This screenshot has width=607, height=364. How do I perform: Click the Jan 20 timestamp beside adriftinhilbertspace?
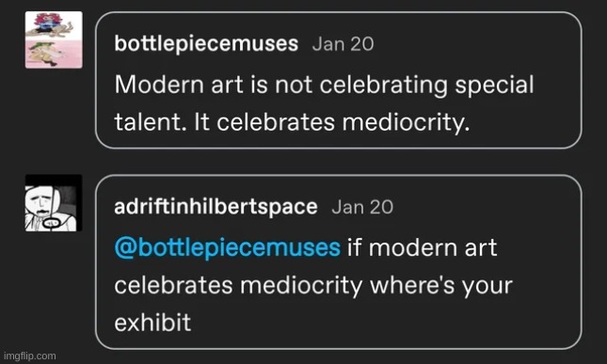[x=362, y=207]
